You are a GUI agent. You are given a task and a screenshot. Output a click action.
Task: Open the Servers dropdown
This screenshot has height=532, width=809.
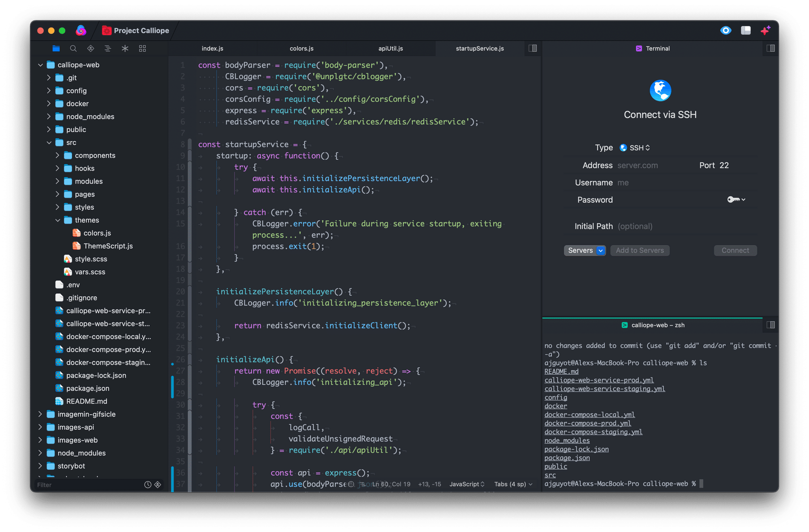[x=585, y=250]
